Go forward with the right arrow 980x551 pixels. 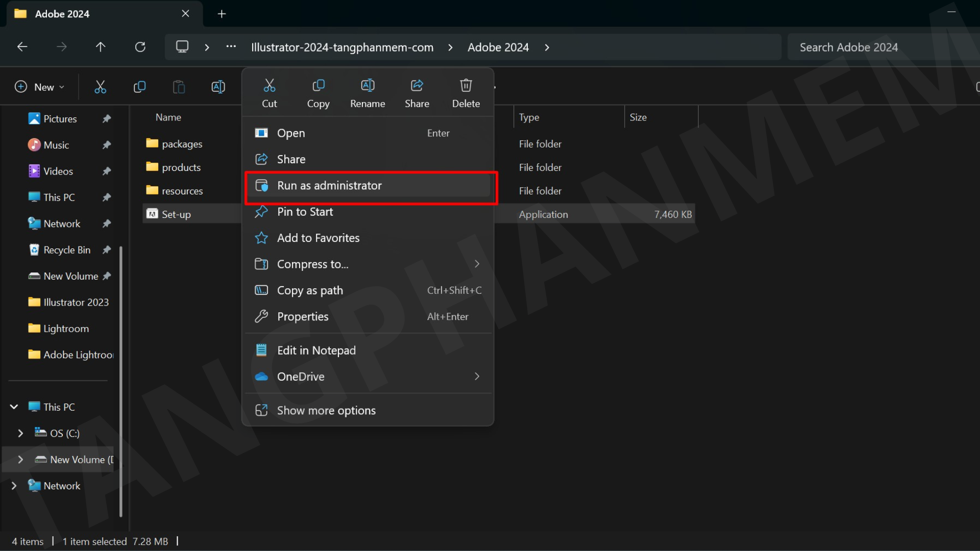(x=62, y=47)
